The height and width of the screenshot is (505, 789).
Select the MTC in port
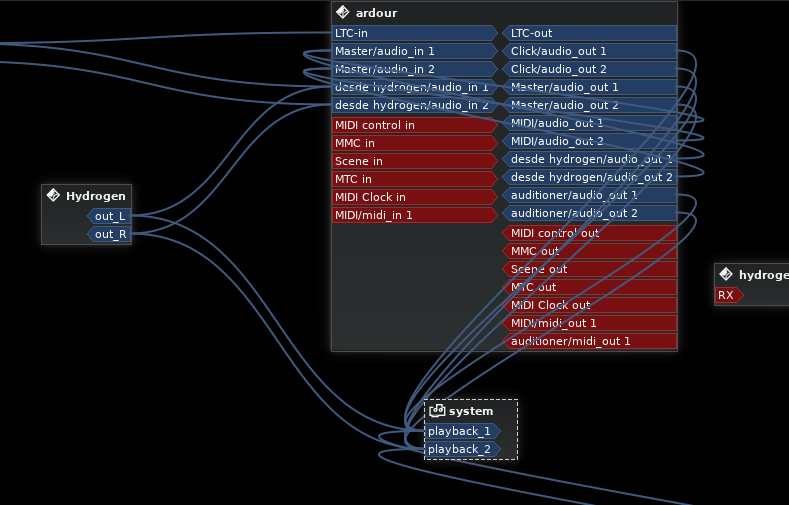tap(413, 179)
